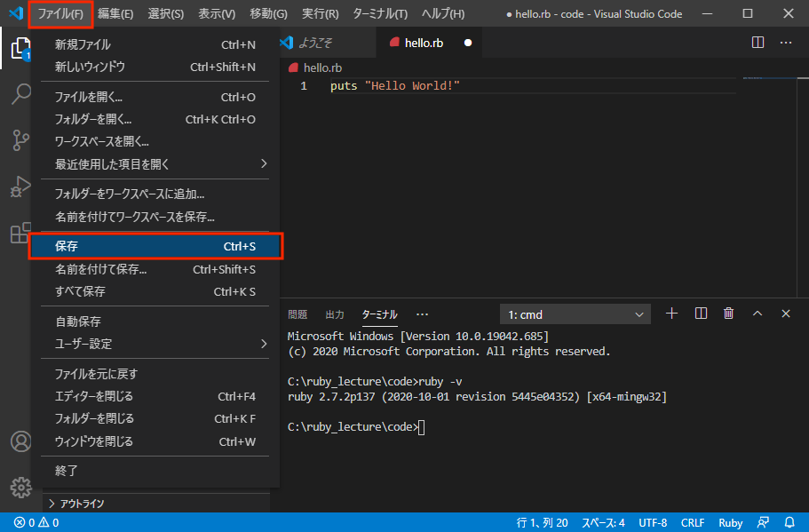Choose 終了 to exit
The height and width of the screenshot is (532, 809).
[x=155, y=471]
